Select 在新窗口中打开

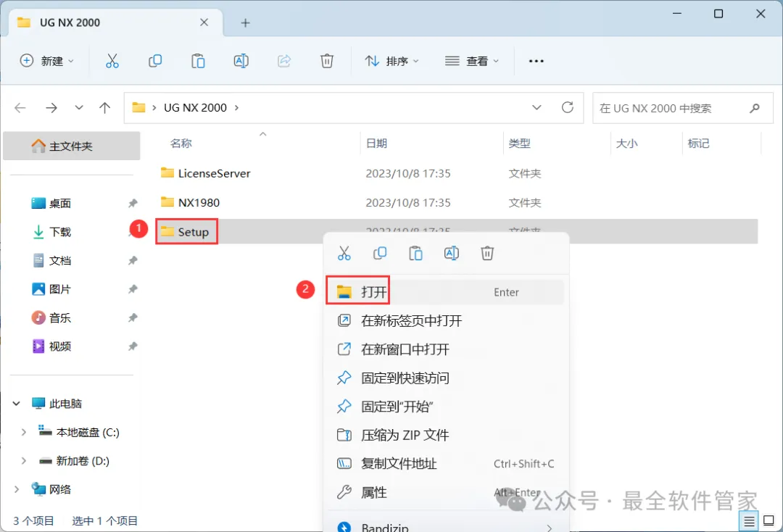click(x=446, y=349)
